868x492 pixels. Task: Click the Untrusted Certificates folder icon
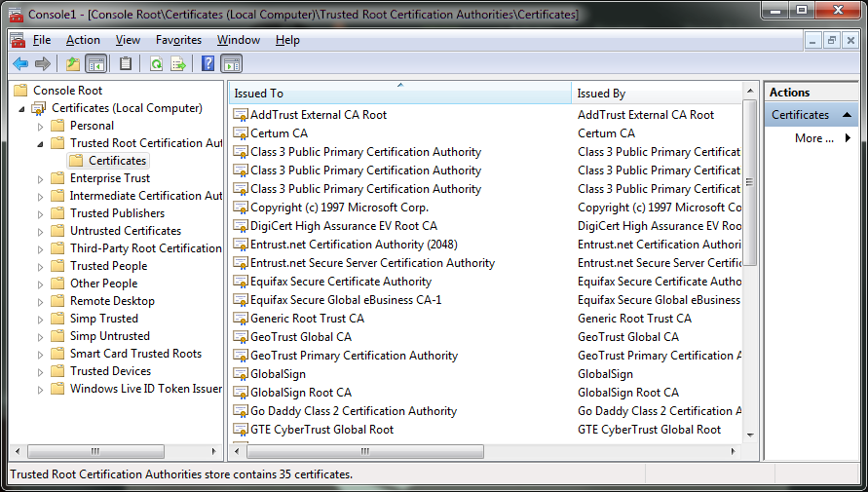coord(57,231)
